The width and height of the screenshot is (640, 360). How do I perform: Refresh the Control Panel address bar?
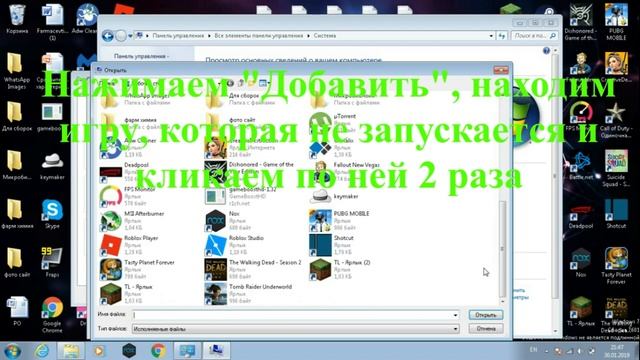[502, 36]
